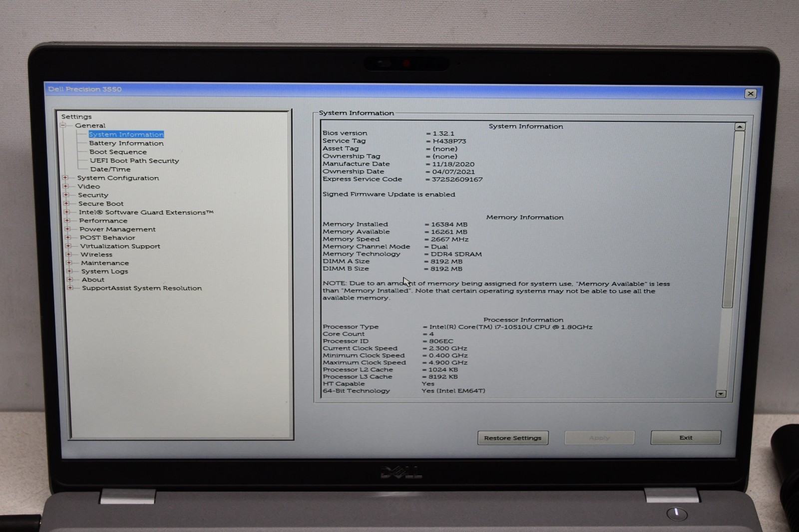The height and width of the screenshot is (532, 799).
Task: Select System Configuration label
Action: [118, 178]
